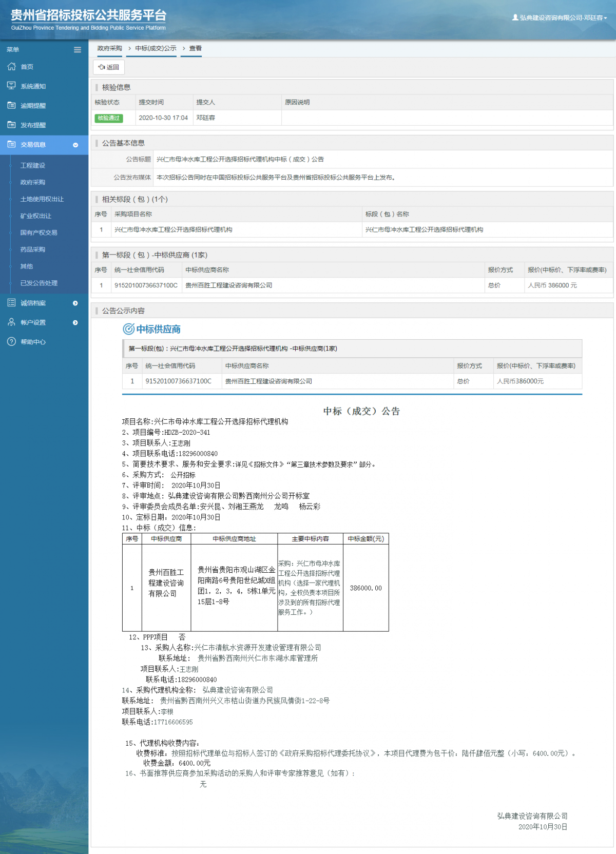
Task: Click the 中标供应商 target icon
Action: click(x=128, y=329)
